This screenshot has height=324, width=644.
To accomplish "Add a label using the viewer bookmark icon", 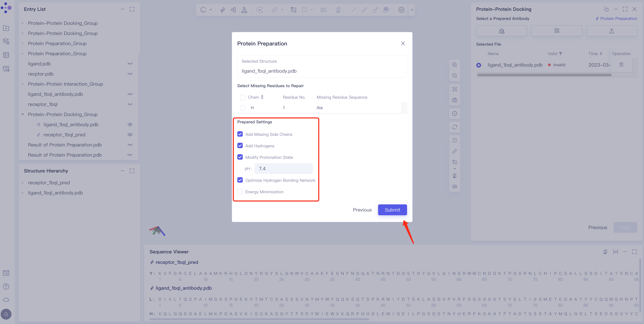I will click(x=455, y=141).
